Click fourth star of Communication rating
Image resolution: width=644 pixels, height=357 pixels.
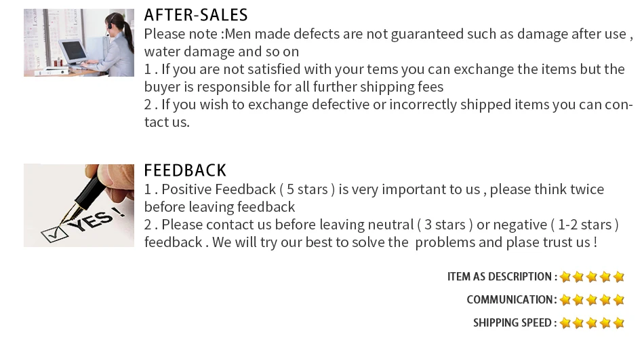pos(605,300)
